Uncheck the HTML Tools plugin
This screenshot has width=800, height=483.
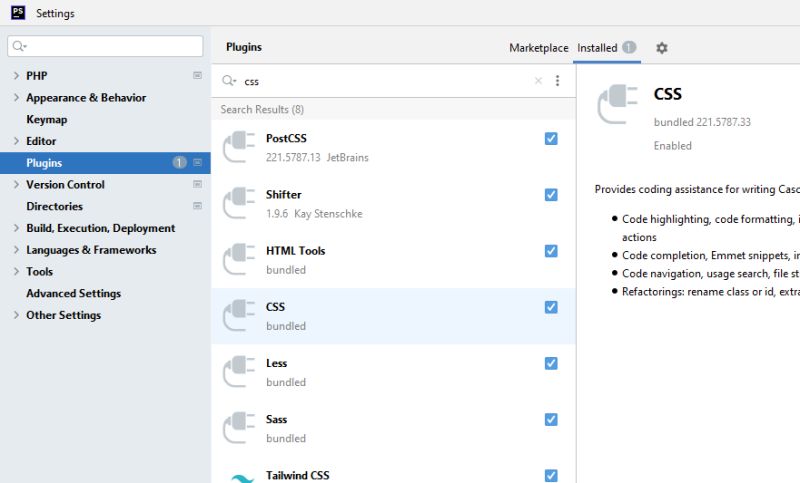click(x=551, y=251)
